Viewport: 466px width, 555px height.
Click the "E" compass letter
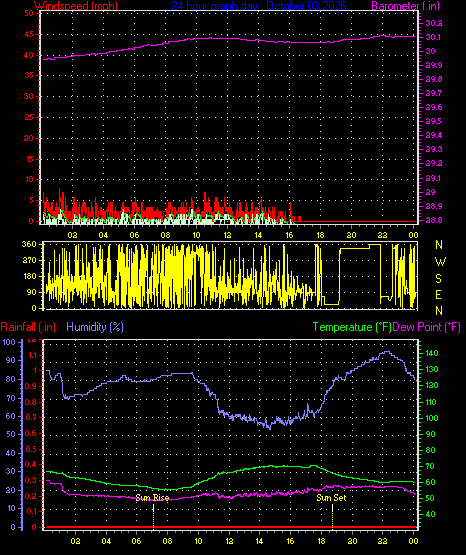point(438,294)
